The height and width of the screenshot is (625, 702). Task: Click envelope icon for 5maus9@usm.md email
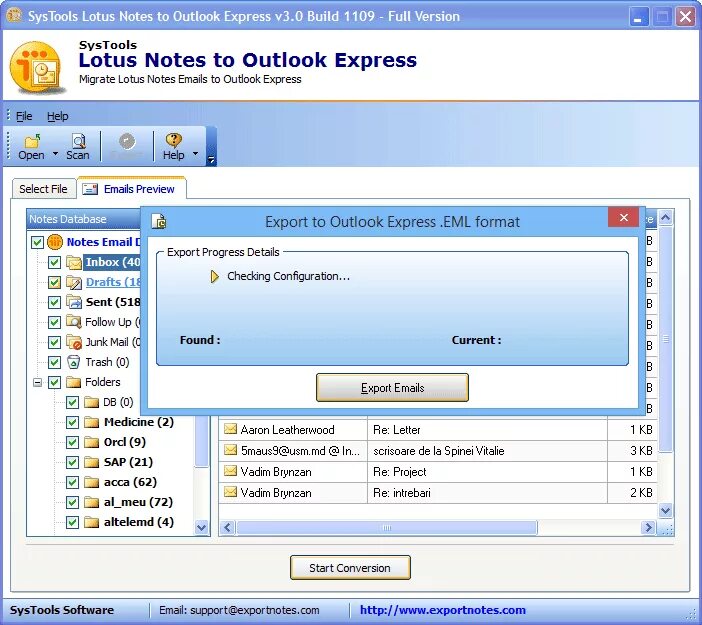(x=230, y=450)
